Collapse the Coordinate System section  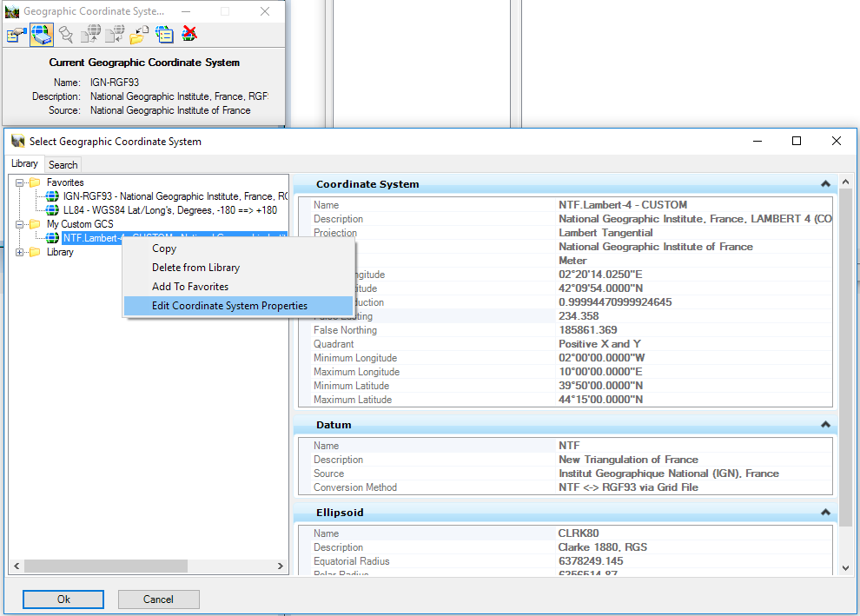pyautogui.click(x=825, y=184)
